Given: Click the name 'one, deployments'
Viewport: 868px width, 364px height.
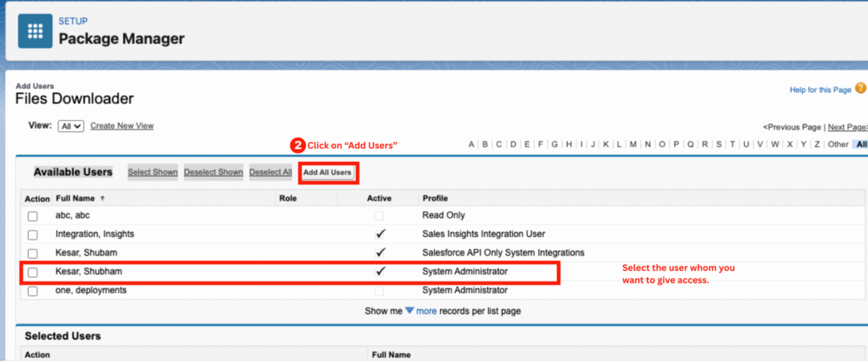Looking at the screenshot, I should tap(91, 290).
